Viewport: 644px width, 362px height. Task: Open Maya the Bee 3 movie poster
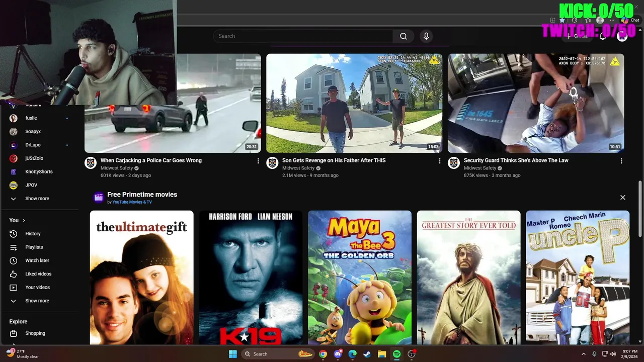click(x=360, y=278)
